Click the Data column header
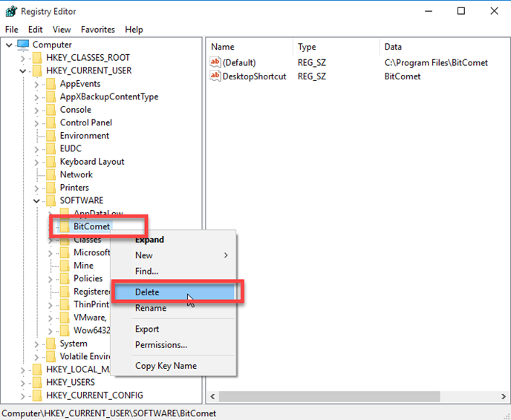Image resolution: width=511 pixels, height=420 pixels. point(445,47)
